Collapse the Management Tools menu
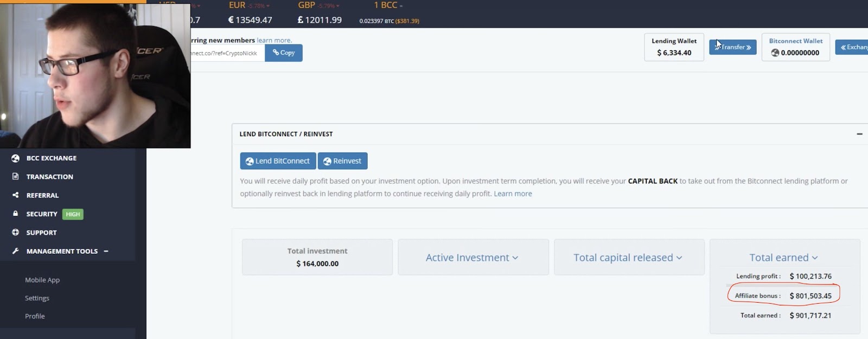Screen dimensions: 868x339 [106, 251]
